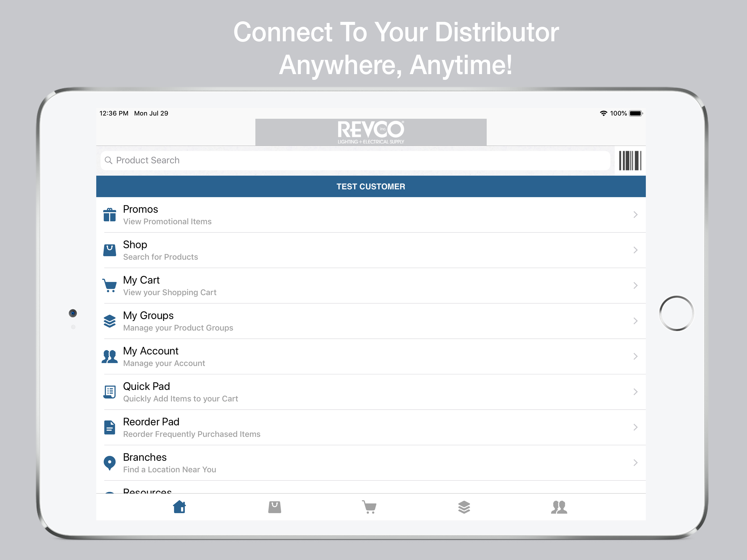
Task: Open the My Groups title text
Action: coord(148,316)
